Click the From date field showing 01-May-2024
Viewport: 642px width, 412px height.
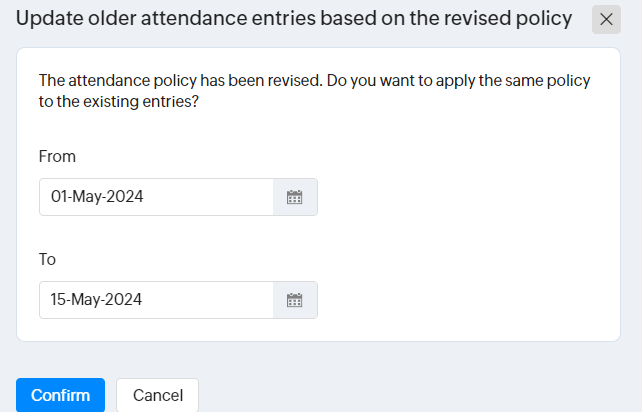tap(156, 197)
